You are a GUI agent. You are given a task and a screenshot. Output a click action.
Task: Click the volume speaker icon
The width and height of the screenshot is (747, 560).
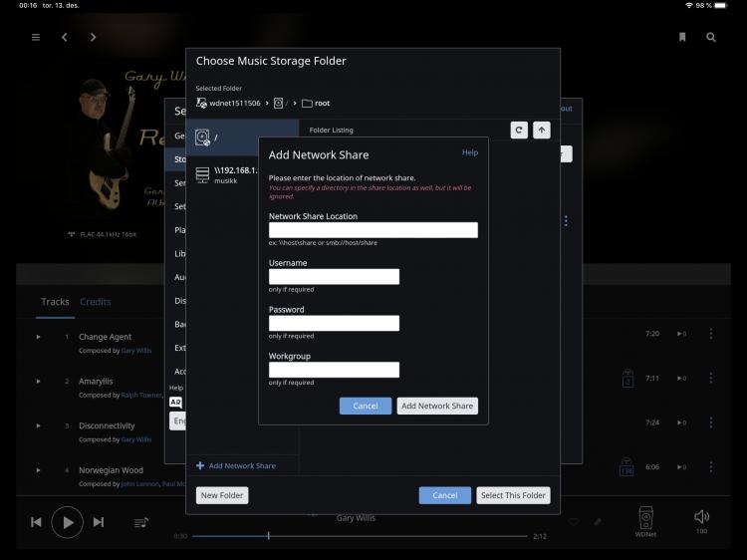(701, 516)
